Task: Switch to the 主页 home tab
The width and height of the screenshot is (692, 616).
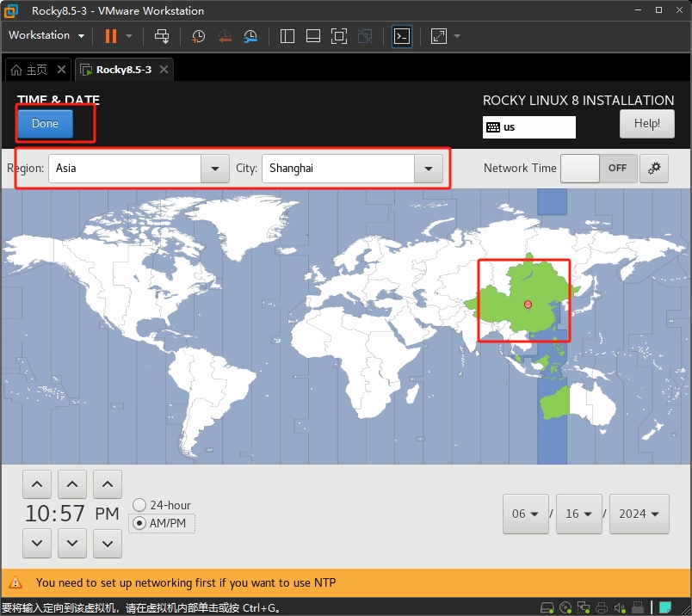Action: (x=29, y=70)
